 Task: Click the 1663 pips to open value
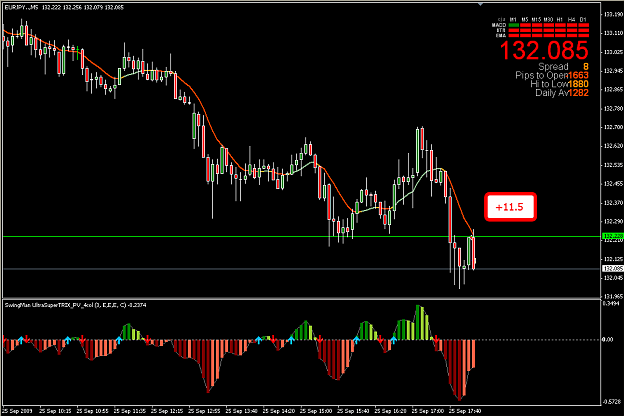tap(578, 75)
